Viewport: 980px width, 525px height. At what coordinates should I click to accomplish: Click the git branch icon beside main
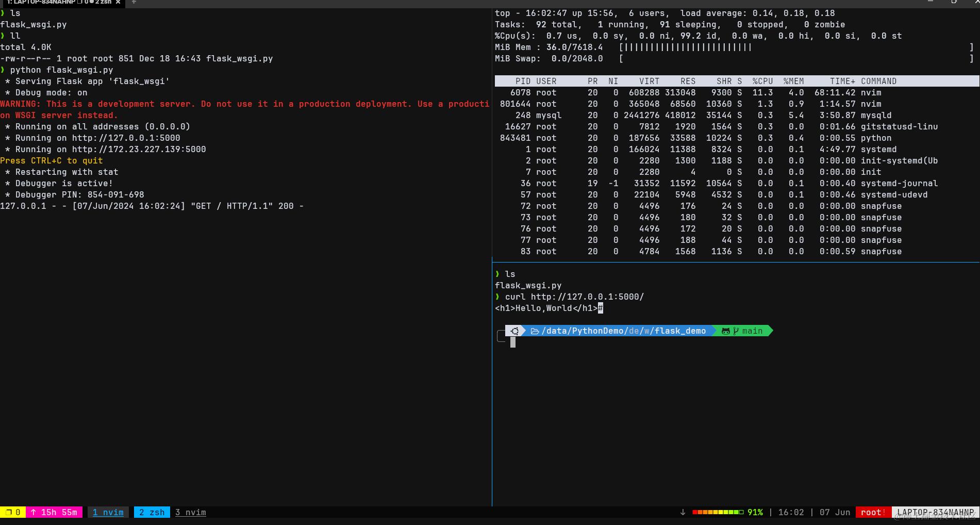pyautogui.click(x=736, y=331)
